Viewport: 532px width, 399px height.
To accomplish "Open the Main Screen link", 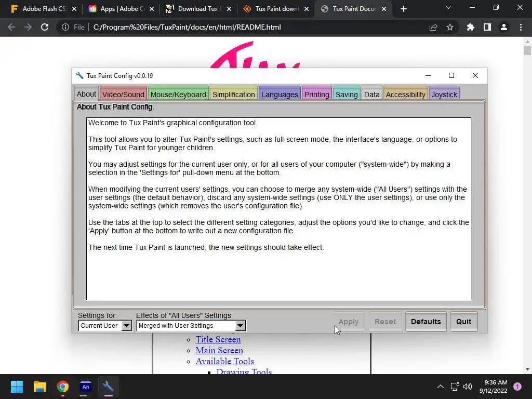I will pyautogui.click(x=219, y=350).
